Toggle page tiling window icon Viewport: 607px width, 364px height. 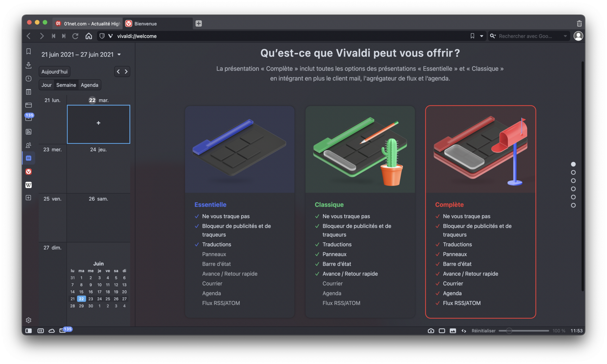coord(442,331)
